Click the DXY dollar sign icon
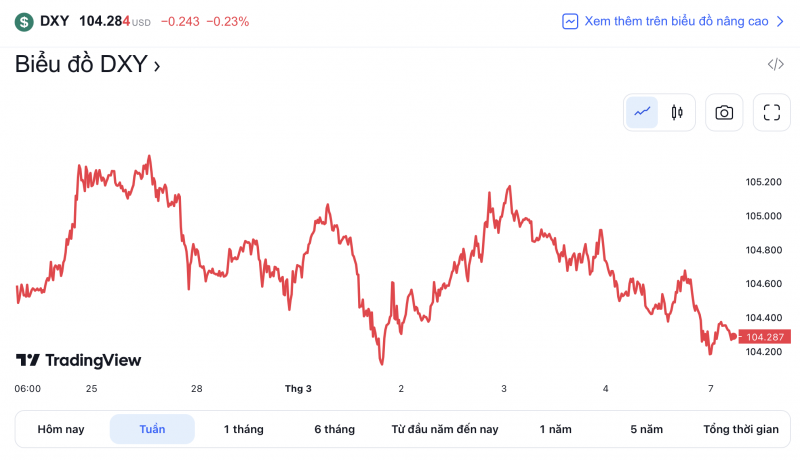 click(x=24, y=21)
